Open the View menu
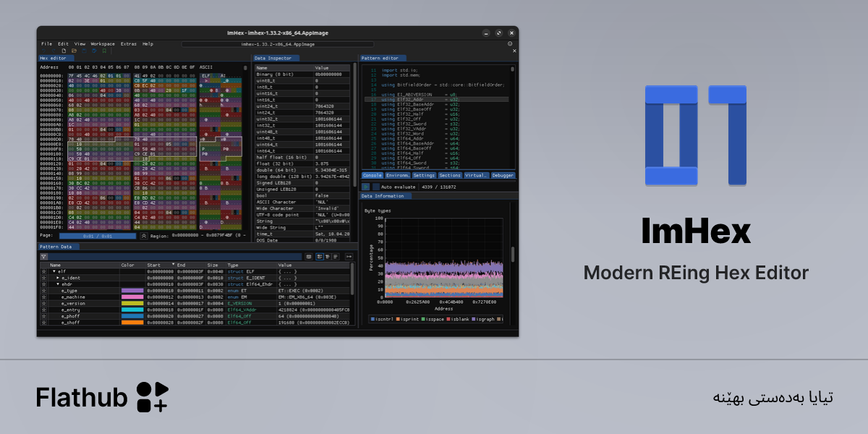 click(x=80, y=43)
